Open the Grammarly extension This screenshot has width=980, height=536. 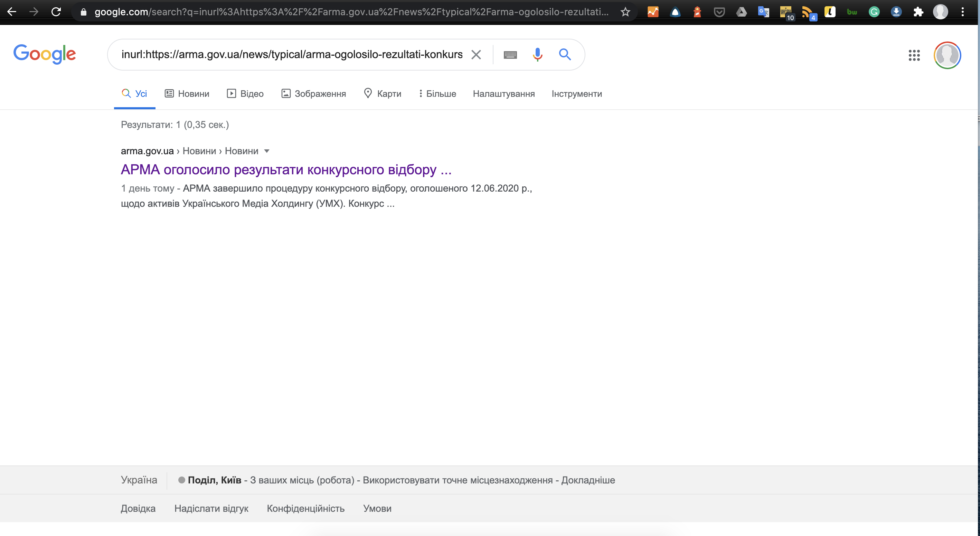point(874,12)
